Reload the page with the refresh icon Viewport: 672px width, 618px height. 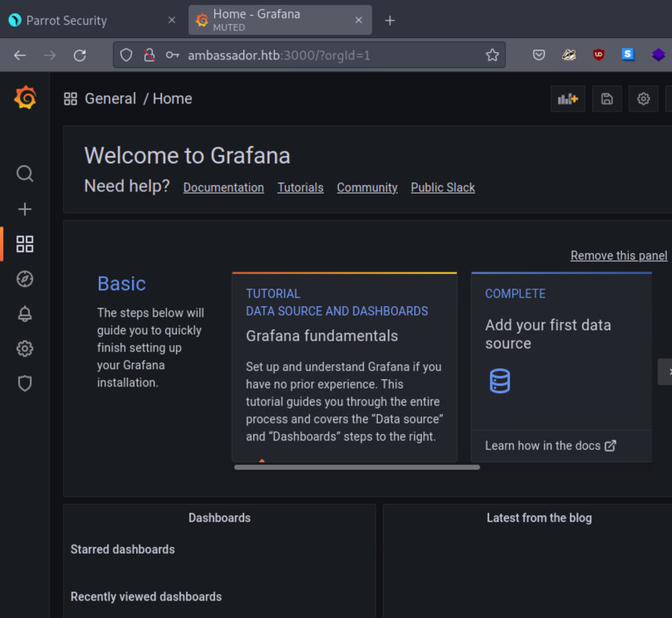pyautogui.click(x=80, y=55)
